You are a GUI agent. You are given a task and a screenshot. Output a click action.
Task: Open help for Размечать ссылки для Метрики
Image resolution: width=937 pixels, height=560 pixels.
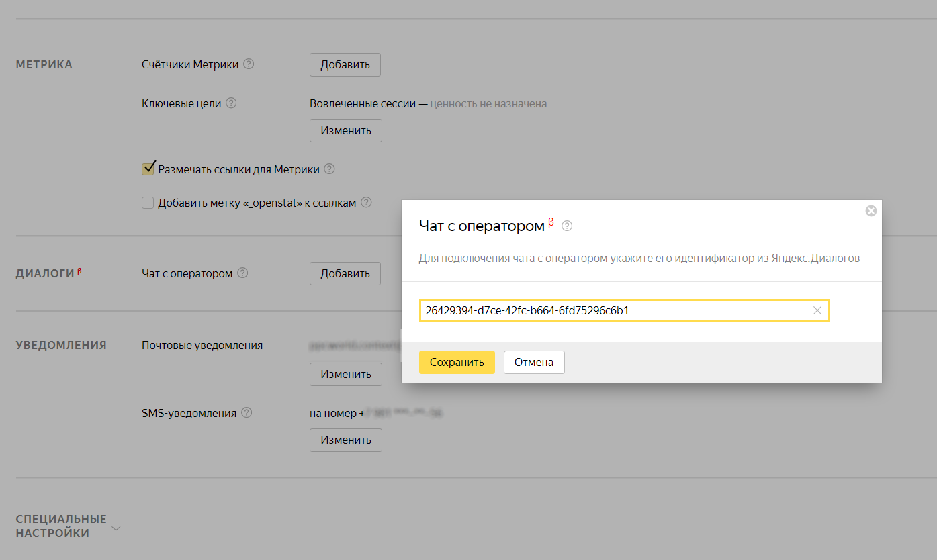[329, 169]
